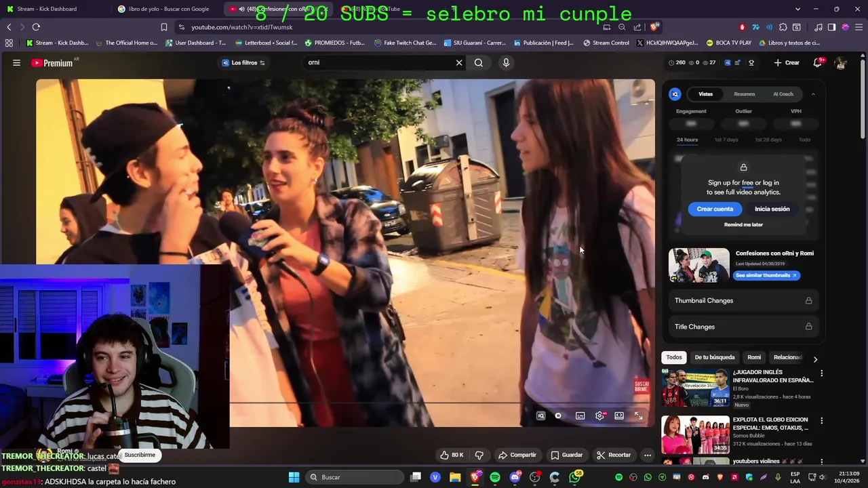
Task: Open browser main hamburger menu
Action: [x=859, y=27]
